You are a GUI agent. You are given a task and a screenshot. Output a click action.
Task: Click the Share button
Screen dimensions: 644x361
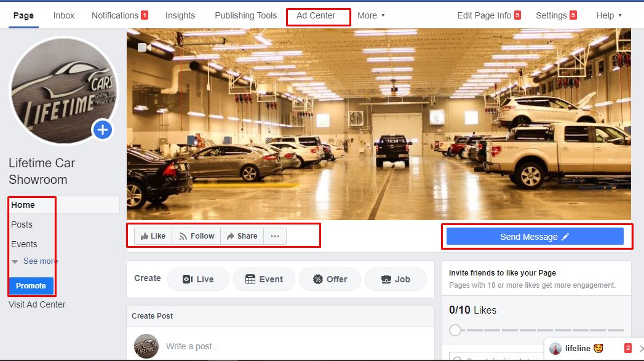point(242,236)
